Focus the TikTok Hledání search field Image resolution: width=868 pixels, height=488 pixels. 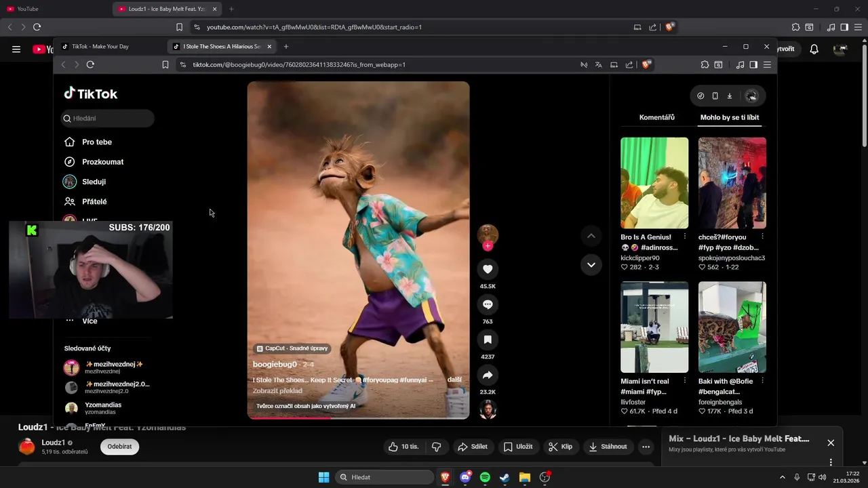click(108, 119)
